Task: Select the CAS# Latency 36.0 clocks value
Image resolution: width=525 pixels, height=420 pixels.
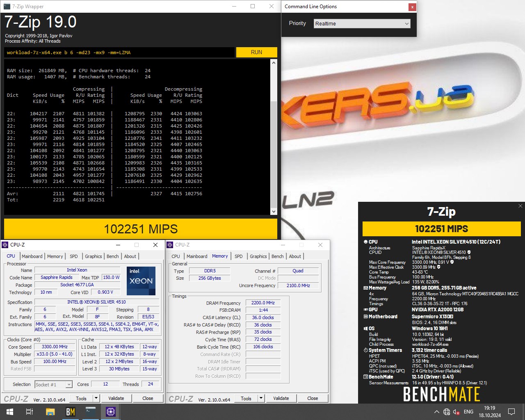Action: pos(263,317)
